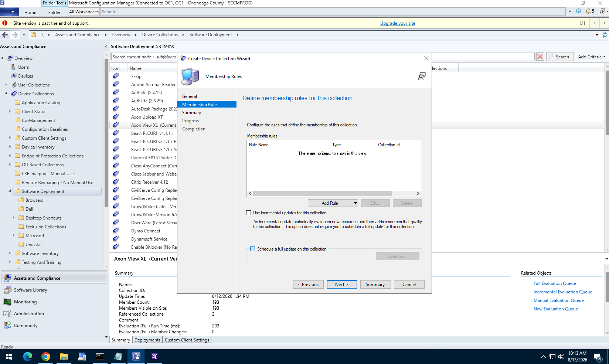Click the Previous button in wizard
609x364 pixels.
point(308,285)
